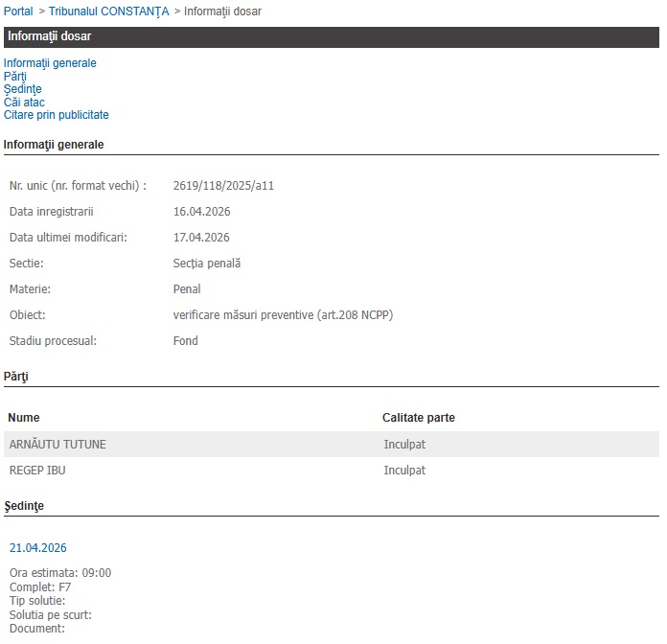Click the case number 2619/118/2025/a11
Image resolution: width=667 pixels, height=644 pixels.
click(223, 185)
